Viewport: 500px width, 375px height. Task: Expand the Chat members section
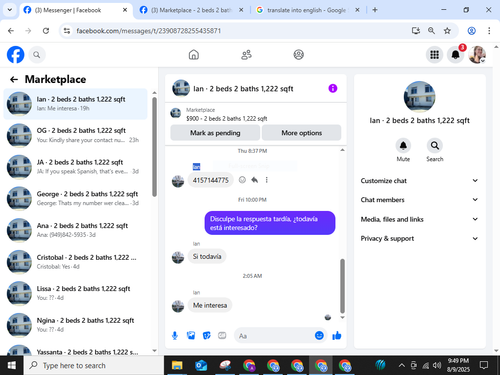pyautogui.click(x=419, y=200)
